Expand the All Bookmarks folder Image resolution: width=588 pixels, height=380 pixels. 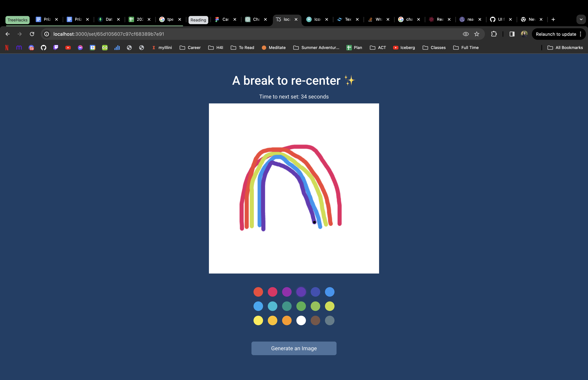click(x=565, y=48)
